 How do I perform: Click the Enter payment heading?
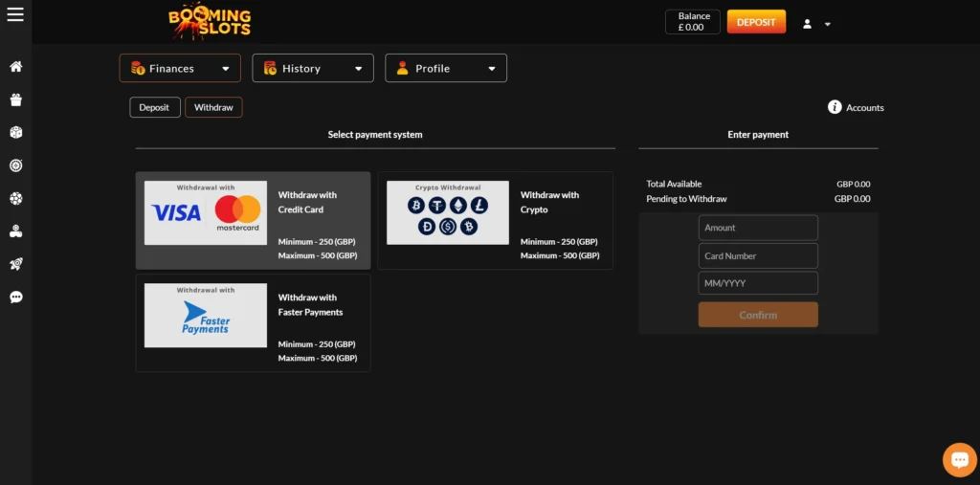pyautogui.click(x=758, y=134)
